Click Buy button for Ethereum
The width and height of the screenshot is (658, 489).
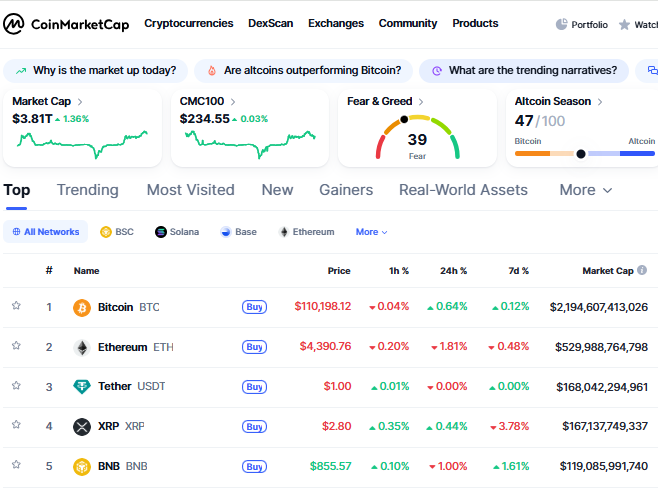(254, 347)
